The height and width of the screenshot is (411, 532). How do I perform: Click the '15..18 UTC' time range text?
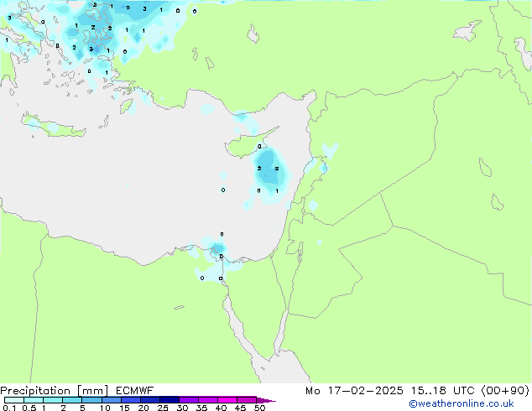click(442, 391)
